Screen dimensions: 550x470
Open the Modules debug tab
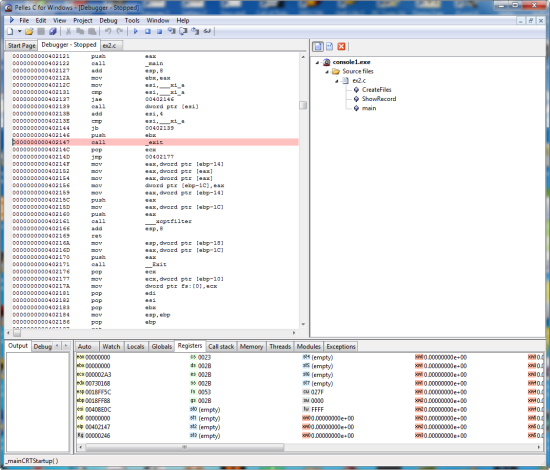coord(309,347)
